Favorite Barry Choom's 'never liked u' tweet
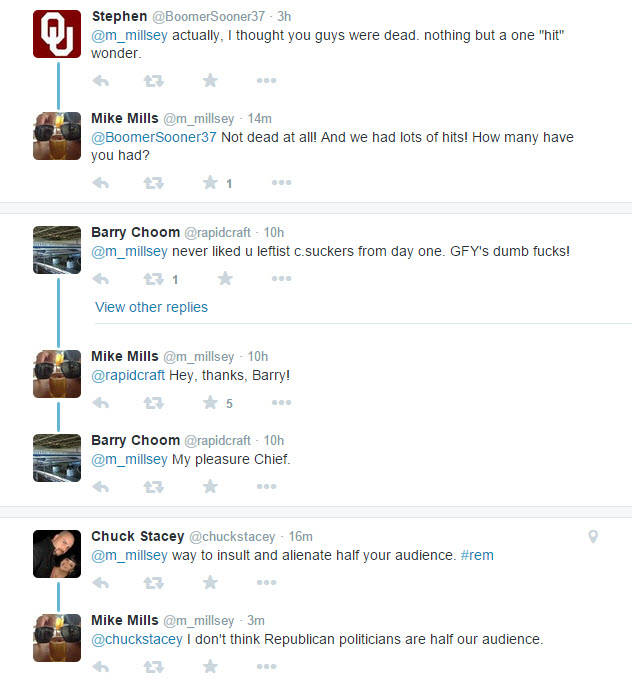Viewport: 632px width, 682px height. 225,279
